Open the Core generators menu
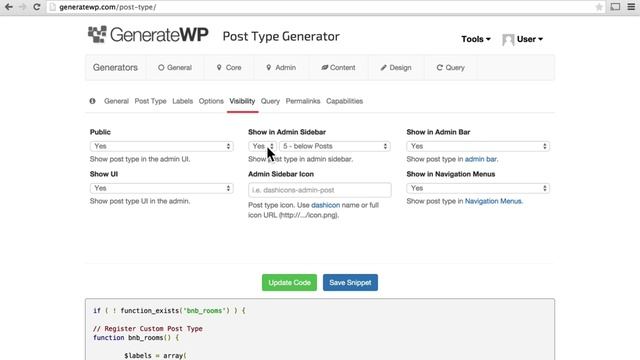This screenshot has height=360, width=640. [229, 68]
